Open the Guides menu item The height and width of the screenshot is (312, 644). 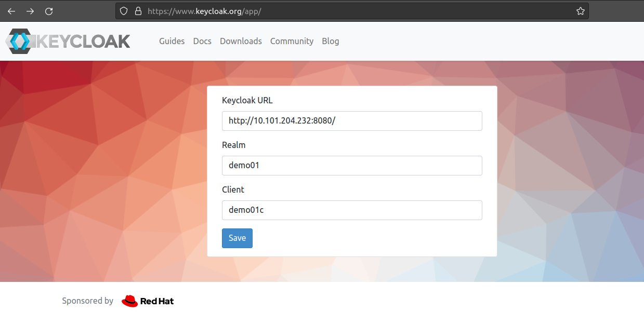(172, 41)
